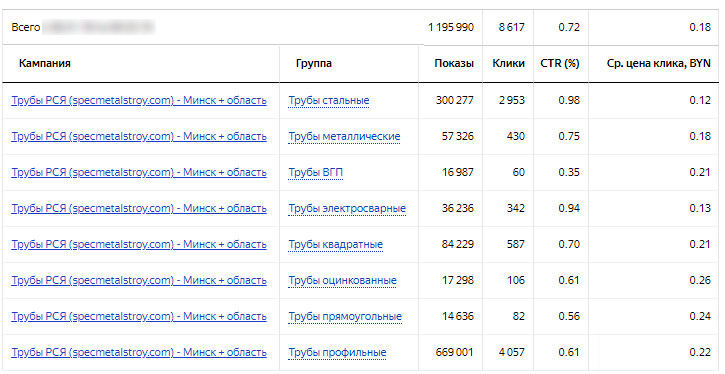Open campaign link in Трубы оцинкованные row
The image size is (725, 374).
(x=139, y=281)
